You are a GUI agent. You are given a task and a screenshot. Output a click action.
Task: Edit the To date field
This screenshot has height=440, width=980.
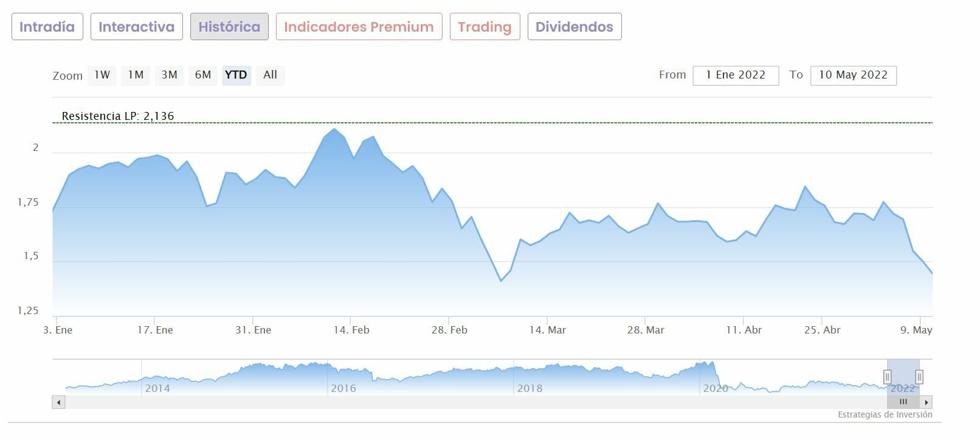pos(853,75)
